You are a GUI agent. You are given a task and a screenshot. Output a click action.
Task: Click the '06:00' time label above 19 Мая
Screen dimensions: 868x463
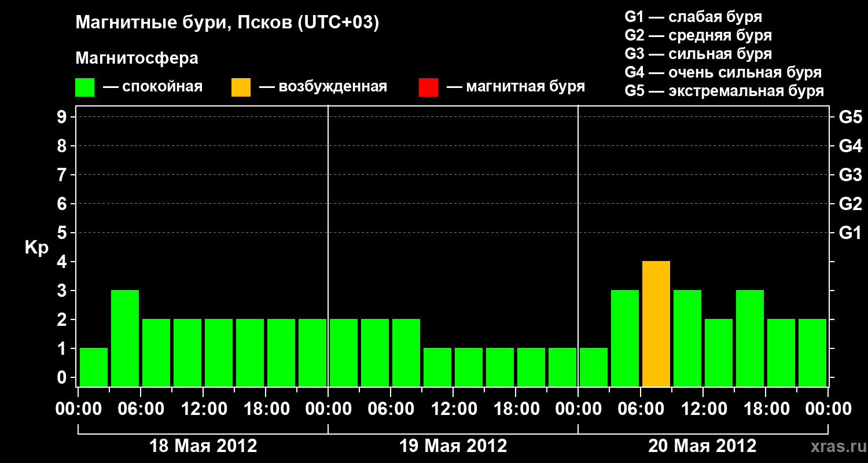click(x=391, y=409)
